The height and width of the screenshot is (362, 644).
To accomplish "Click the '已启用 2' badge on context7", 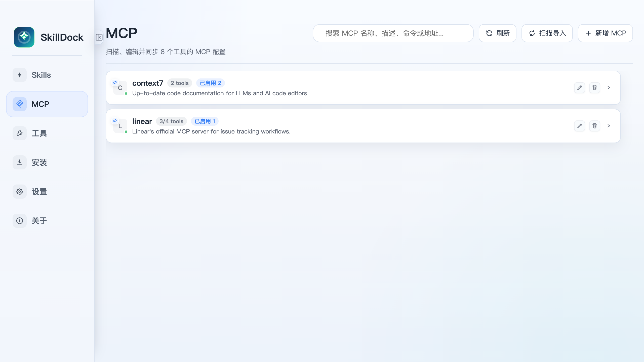I will (211, 83).
